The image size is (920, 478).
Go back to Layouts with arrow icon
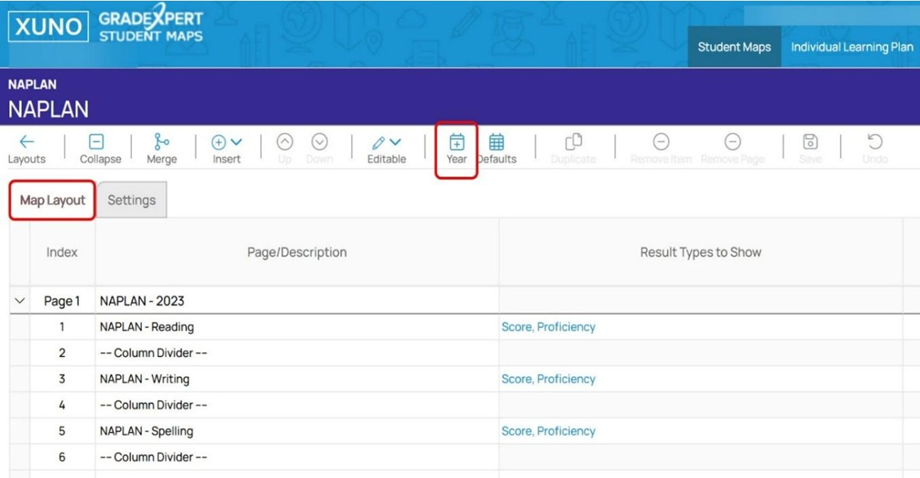tap(27, 143)
